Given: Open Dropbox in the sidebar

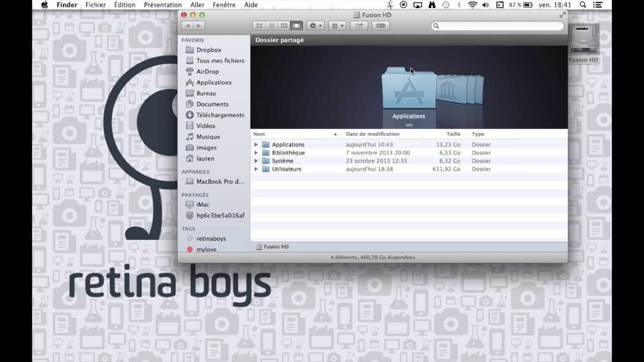Looking at the screenshot, I should [x=209, y=50].
